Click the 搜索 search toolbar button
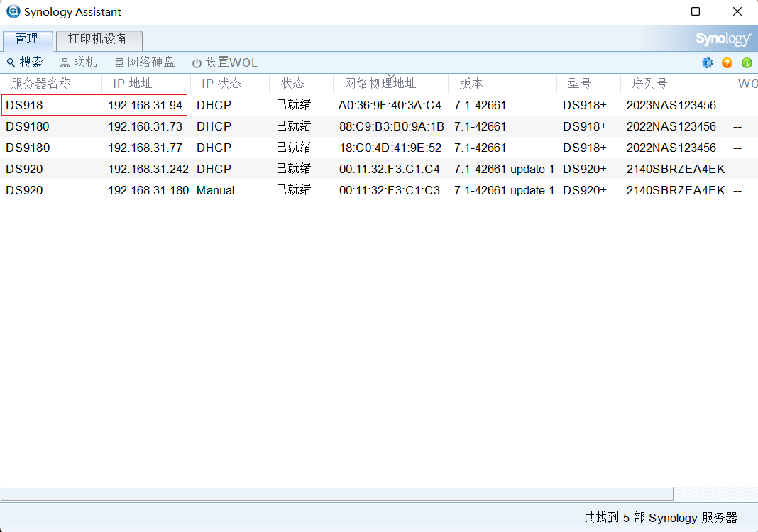Screen dimensions: 758x532 [x=25, y=62]
